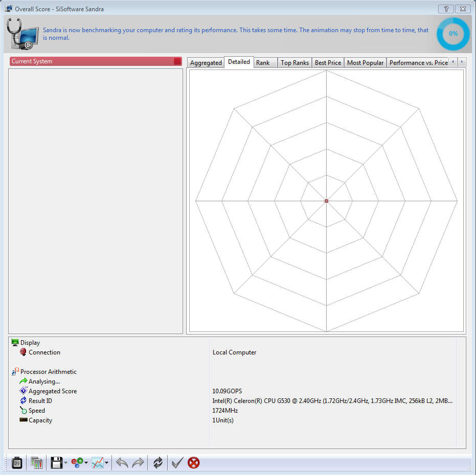Screen dimensions: 476x475
Task: Click the colored gears engine icon
Action: [x=77, y=463]
